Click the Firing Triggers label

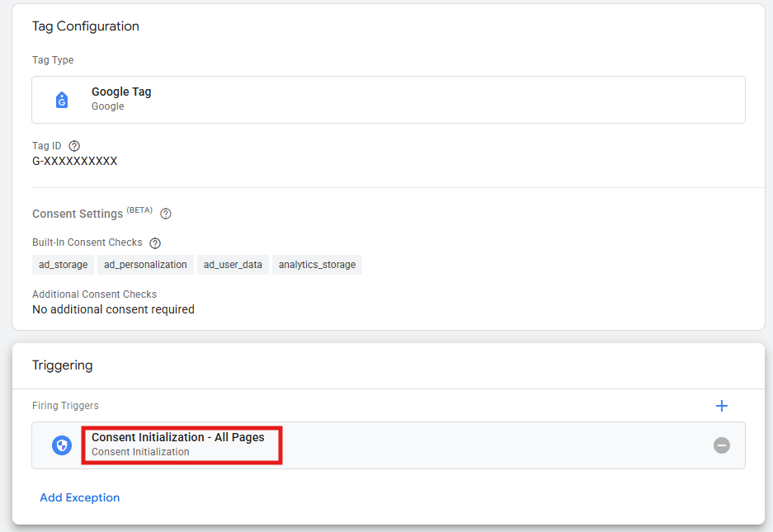click(65, 406)
